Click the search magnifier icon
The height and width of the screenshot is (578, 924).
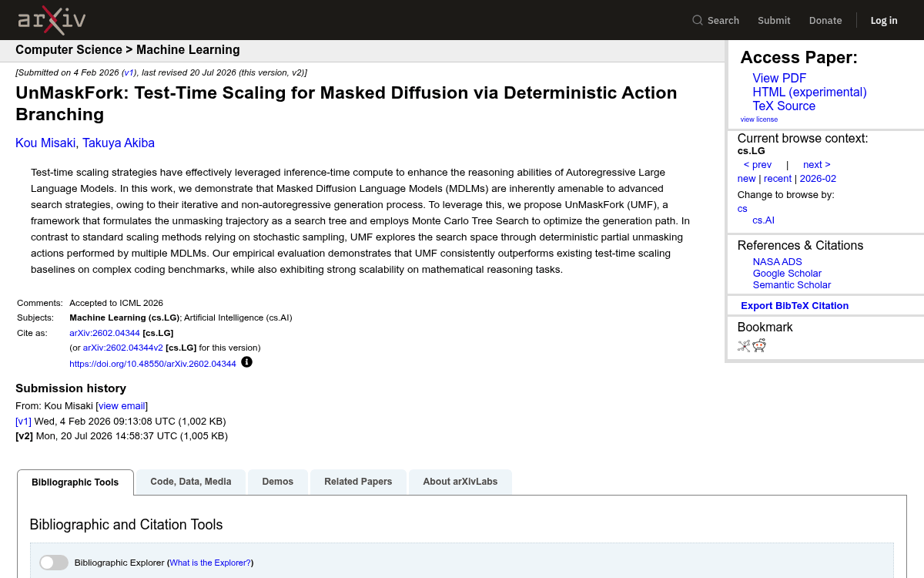[698, 20]
